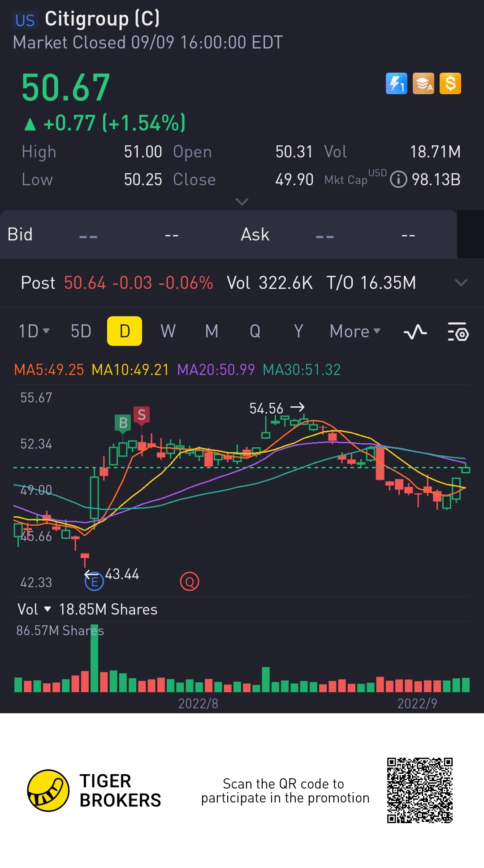484x868 pixels.
Task: Tap the Bid label
Action: [x=20, y=235]
